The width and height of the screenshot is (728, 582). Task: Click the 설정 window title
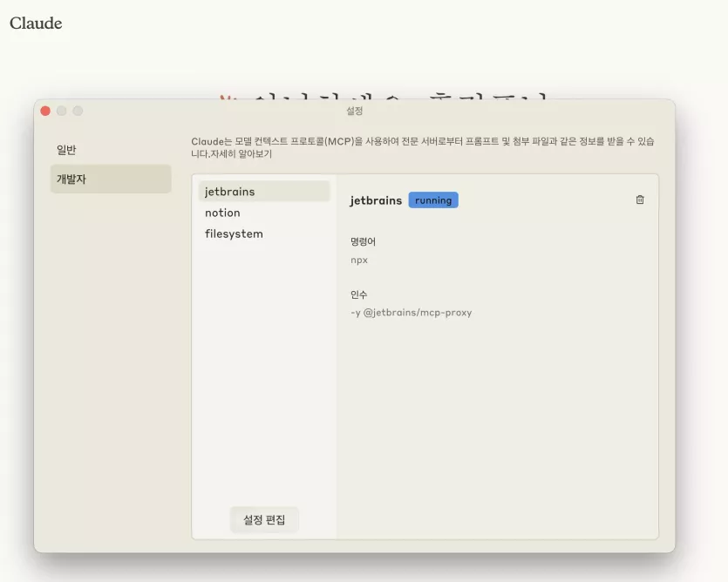(x=354, y=111)
